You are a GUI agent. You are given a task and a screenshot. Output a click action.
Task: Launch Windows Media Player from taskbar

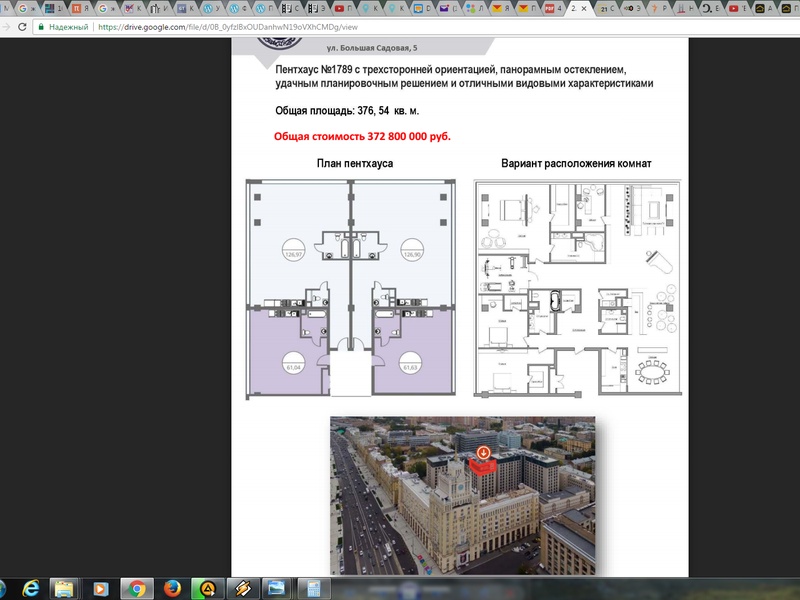100,587
